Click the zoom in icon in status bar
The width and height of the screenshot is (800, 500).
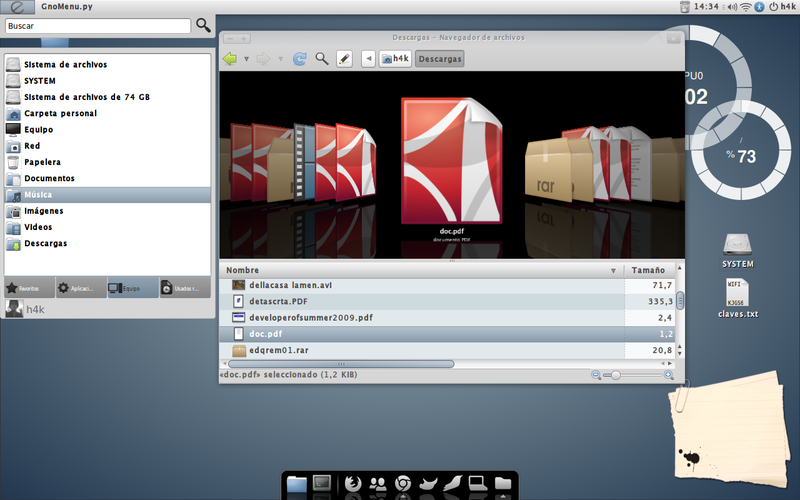(x=668, y=375)
